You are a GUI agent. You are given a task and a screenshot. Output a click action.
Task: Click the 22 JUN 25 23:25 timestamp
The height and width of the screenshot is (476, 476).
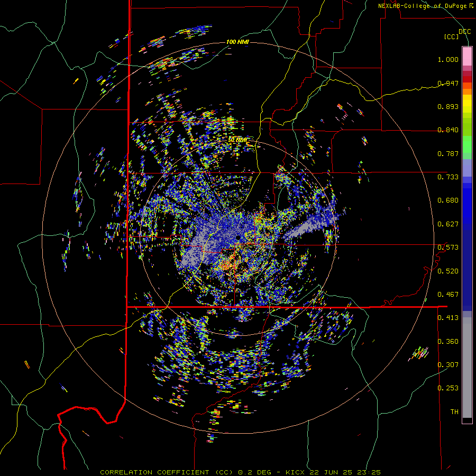coord(345,472)
